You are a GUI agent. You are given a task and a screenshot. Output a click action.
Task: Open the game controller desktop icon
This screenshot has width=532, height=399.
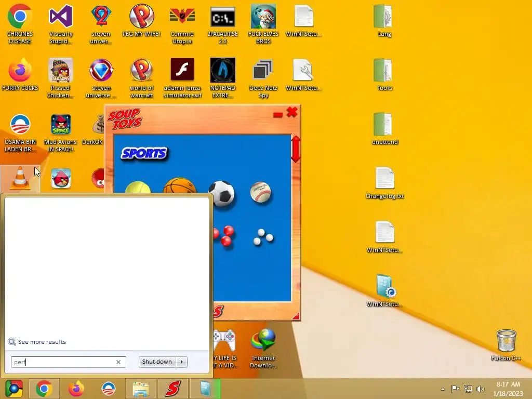coord(224,348)
